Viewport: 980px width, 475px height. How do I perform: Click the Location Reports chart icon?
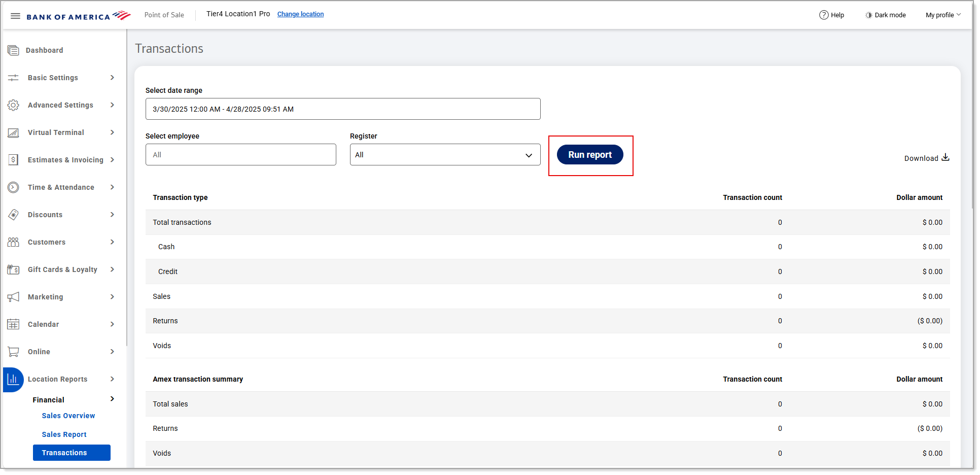(x=13, y=379)
